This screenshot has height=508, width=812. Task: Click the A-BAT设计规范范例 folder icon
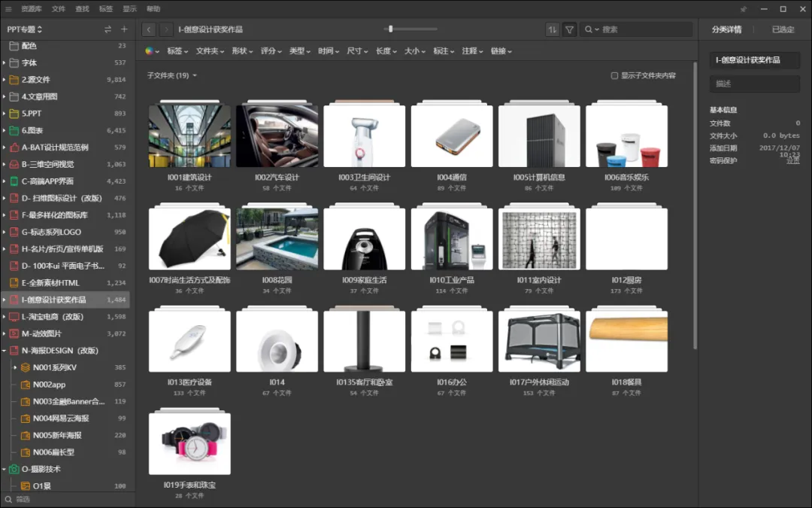pos(14,148)
